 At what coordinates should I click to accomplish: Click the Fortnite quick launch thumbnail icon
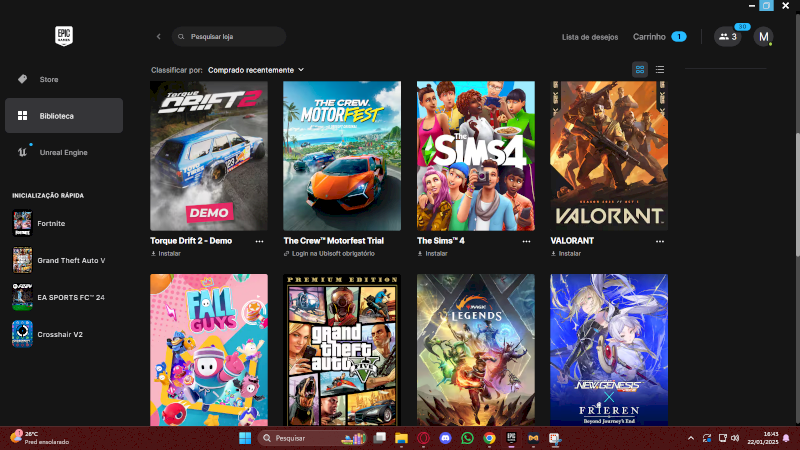click(22, 223)
